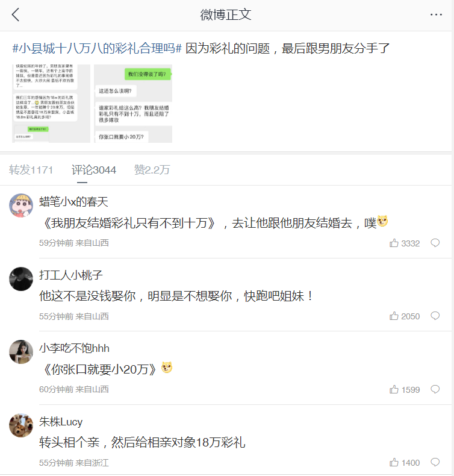This screenshot has width=454, height=476.
Task: Go back using the top-left arrow
Action: click(16, 14)
